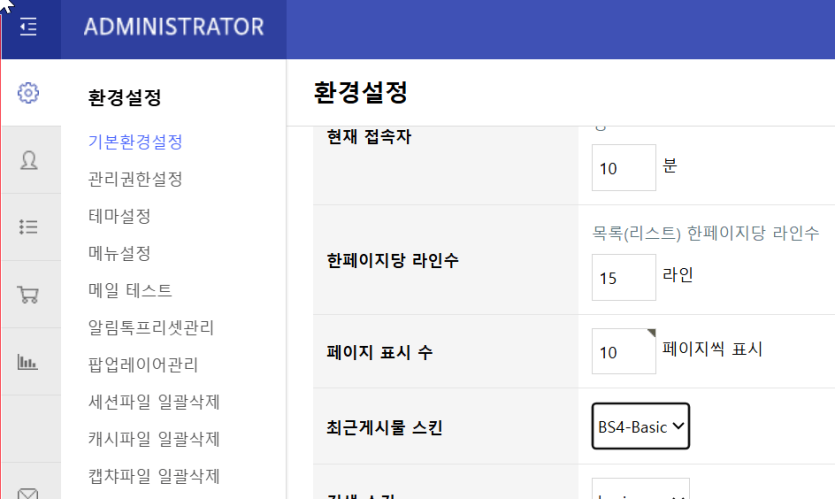Image resolution: width=835 pixels, height=499 pixels.
Task: Go to 메뉴설정 in the side menu
Action: [119, 253]
